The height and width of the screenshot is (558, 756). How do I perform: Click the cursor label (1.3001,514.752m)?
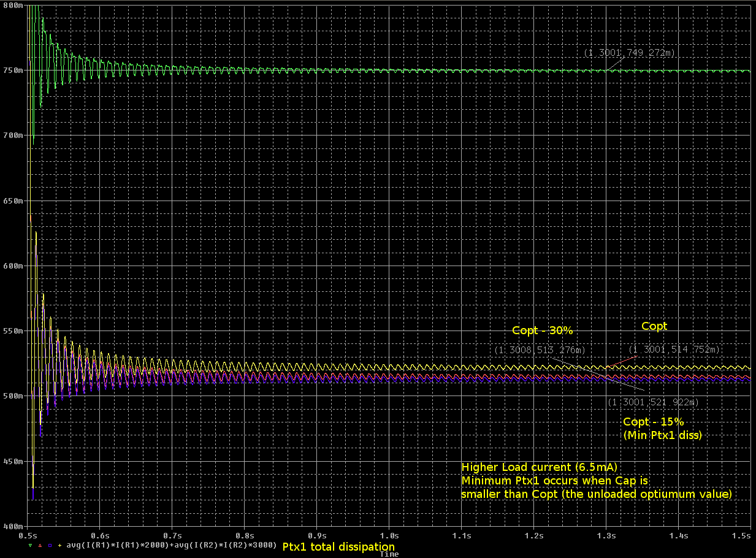pyautogui.click(x=674, y=350)
